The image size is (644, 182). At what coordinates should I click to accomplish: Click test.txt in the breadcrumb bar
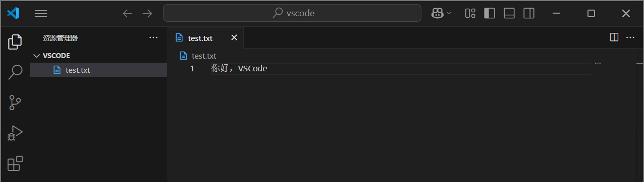click(x=204, y=56)
